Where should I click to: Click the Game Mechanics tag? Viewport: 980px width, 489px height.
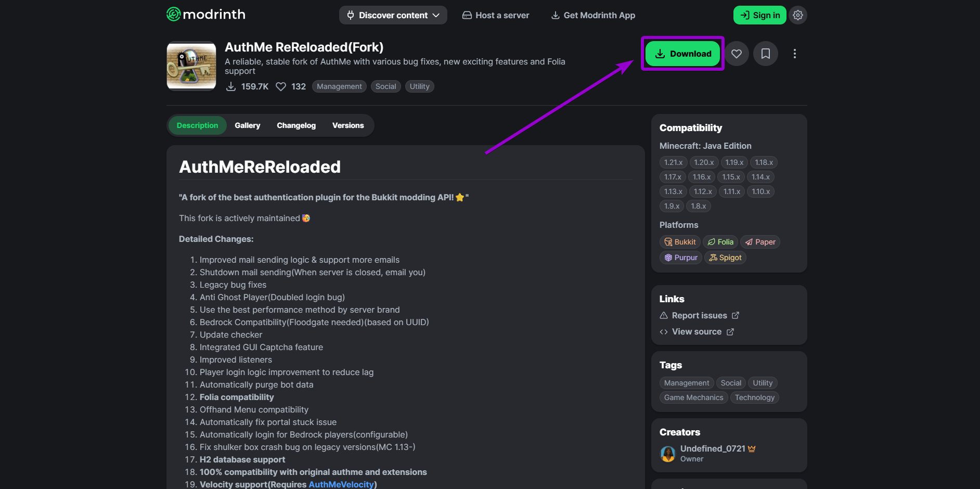tap(693, 397)
